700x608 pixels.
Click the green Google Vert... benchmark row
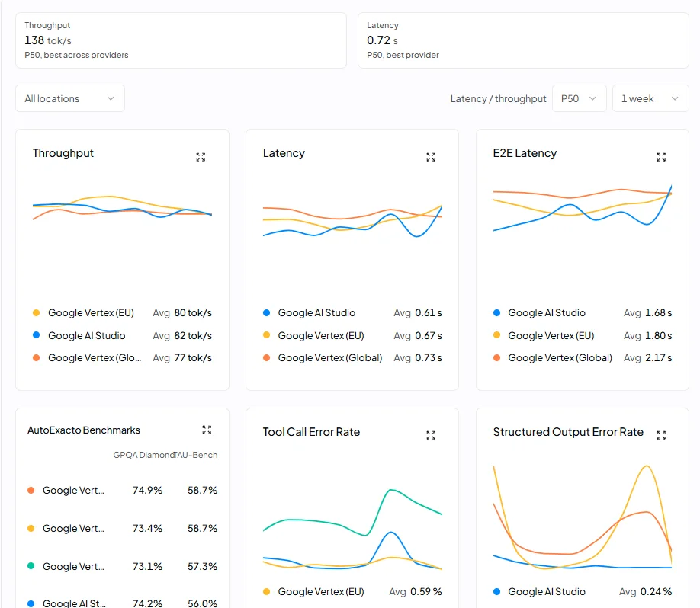pyautogui.click(x=122, y=567)
